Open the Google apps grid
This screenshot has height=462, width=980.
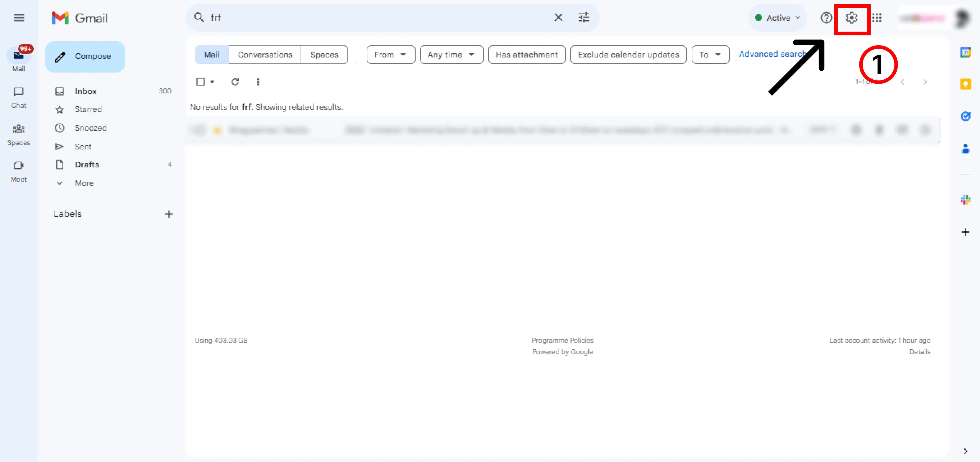click(877, 18)
